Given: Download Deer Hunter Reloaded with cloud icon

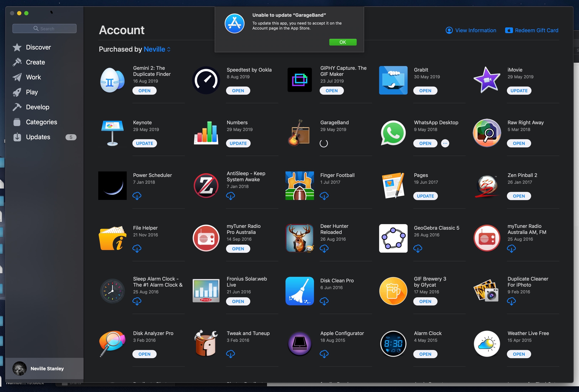Looking at the screenshot, I should point(324,249).
